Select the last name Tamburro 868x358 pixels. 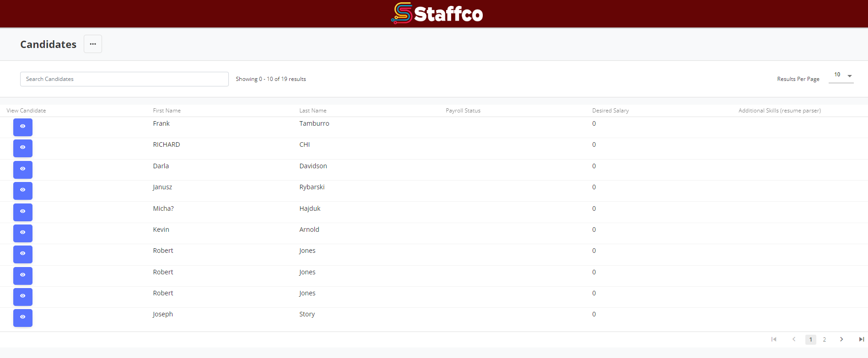pyautogui.click(x=314, y=123)
